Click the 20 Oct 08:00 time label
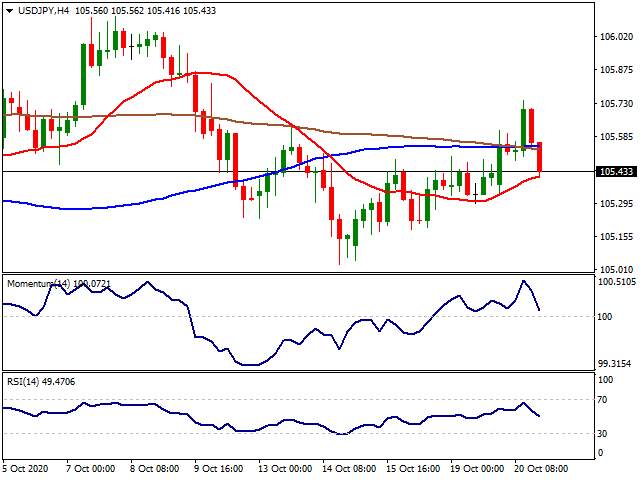This screenshot has width=640, height=480. [541, 469]
